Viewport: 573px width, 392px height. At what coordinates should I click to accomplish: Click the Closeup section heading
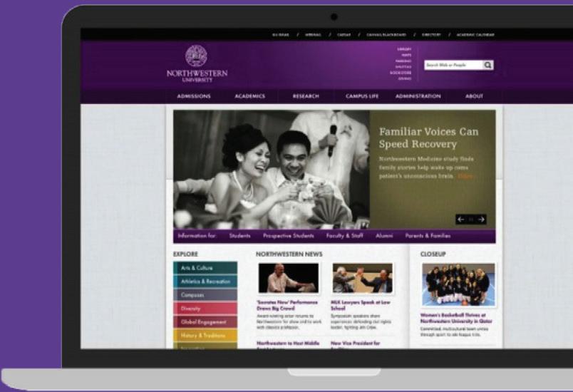click(433, 254)
